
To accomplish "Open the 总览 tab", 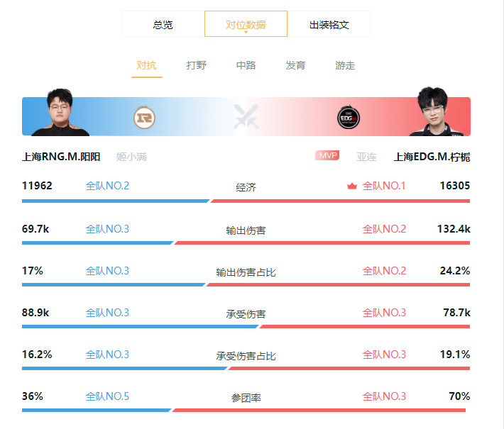I will 163,24.
